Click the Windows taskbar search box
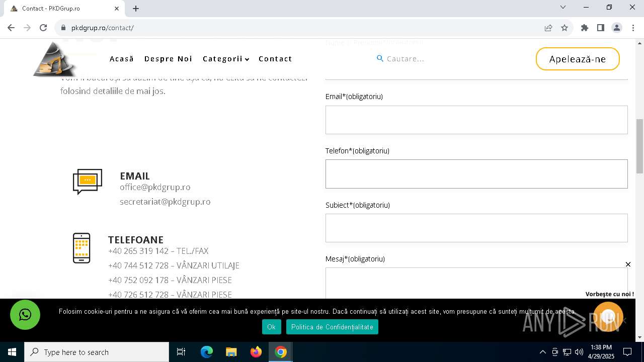644x362 pixels. pos(97,352)
